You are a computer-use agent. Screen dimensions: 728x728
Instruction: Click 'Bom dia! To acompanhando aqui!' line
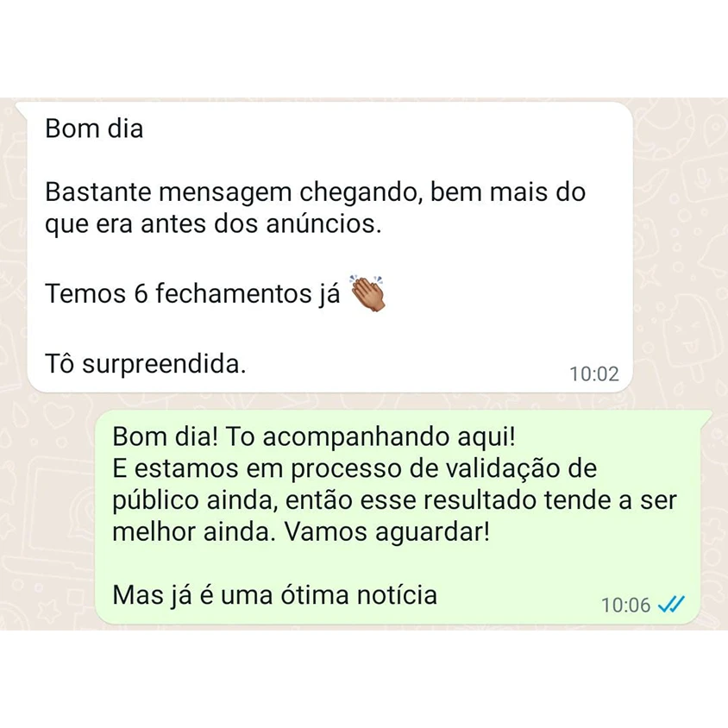pyautogui.click(x=314, y=436)
